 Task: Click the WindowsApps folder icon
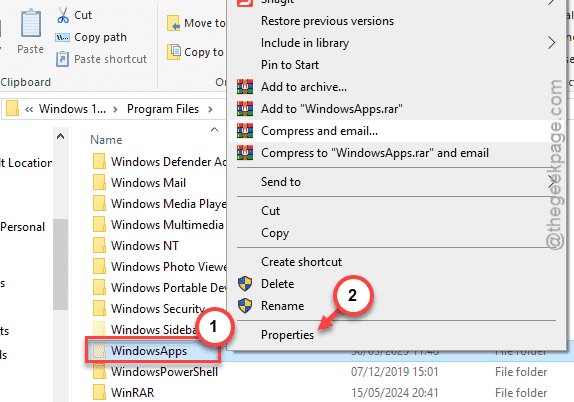click(x=99, y=351)
